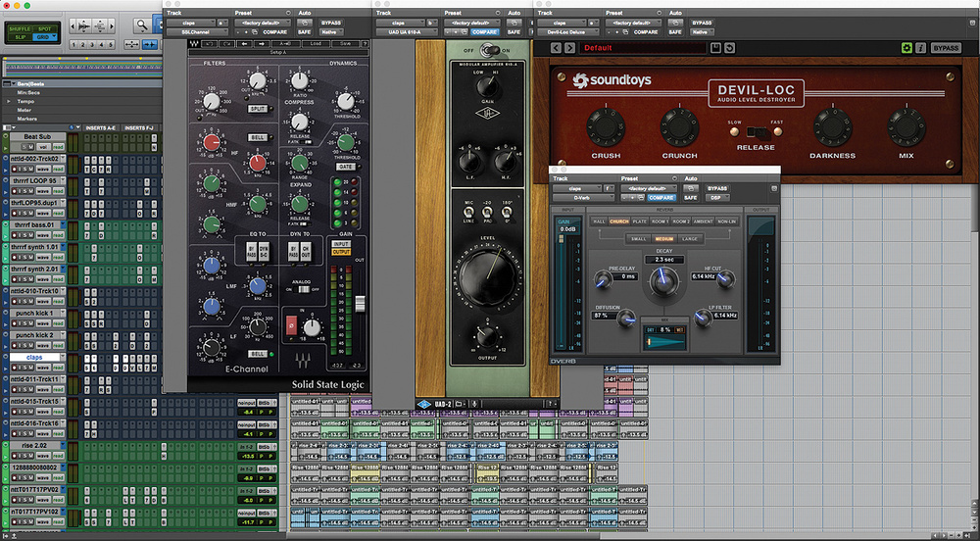Click the Waves Load button
980x541 pixels.
pyautogui.click(x=317, y=44)
